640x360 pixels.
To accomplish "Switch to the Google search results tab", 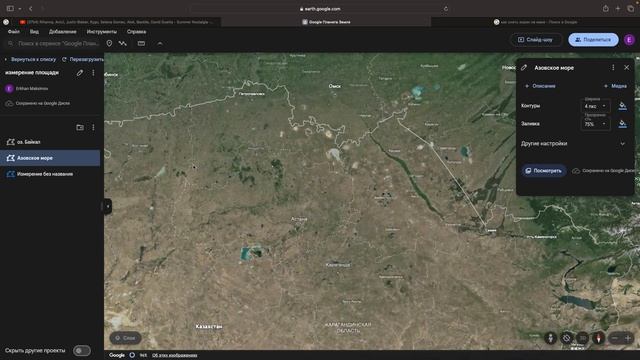I will point(536,22).
